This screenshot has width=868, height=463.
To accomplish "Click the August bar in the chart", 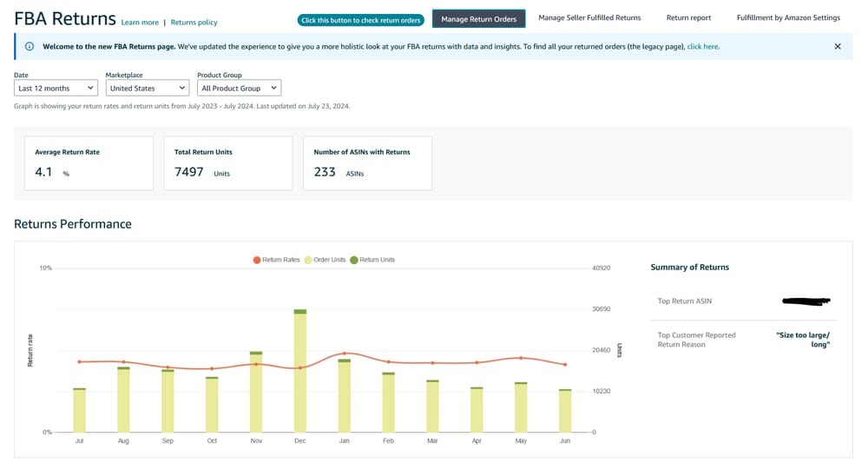I will pyautogui.click(x=123, y=400).
